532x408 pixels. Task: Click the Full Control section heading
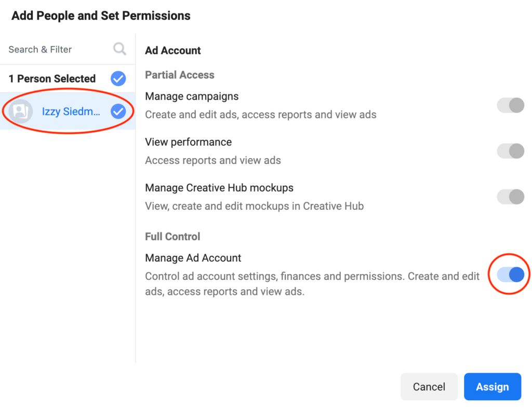pyautogui.click(x=172, y=237)
